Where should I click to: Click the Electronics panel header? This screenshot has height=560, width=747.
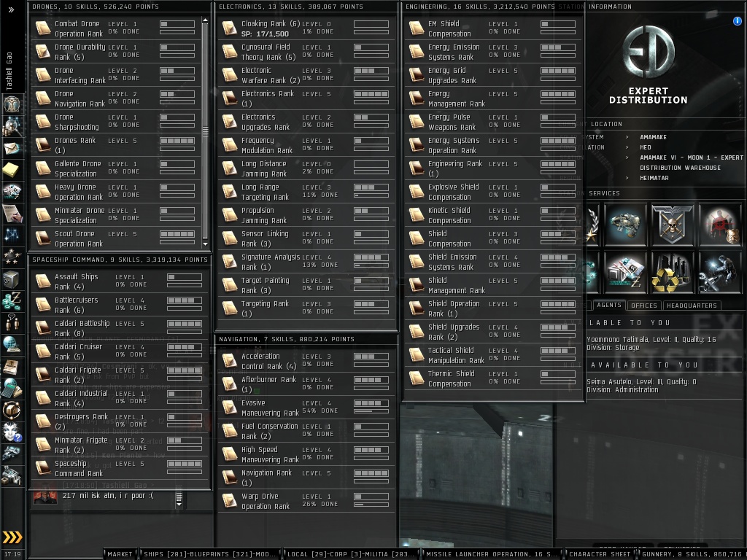(x=307, y=7)
